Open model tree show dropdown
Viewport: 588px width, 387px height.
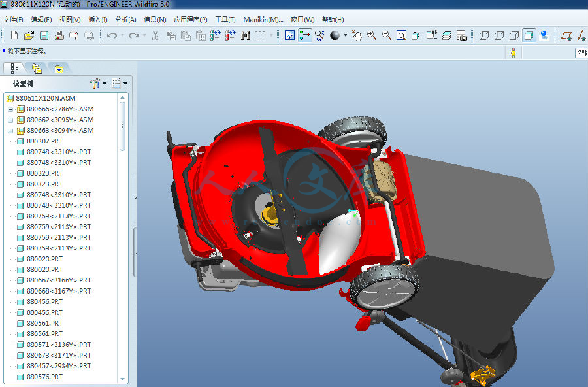(x=120, y=84)
